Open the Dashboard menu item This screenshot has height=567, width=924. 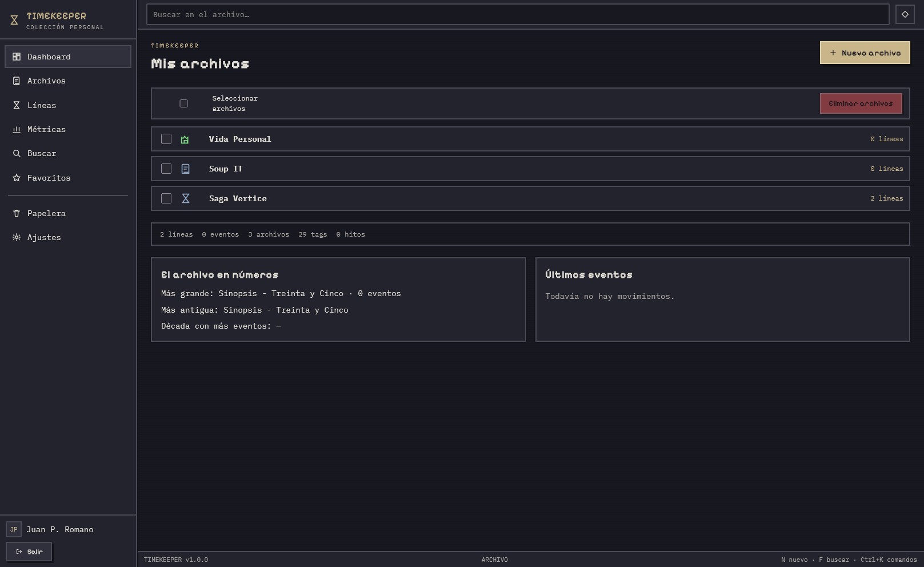point(68,57)
